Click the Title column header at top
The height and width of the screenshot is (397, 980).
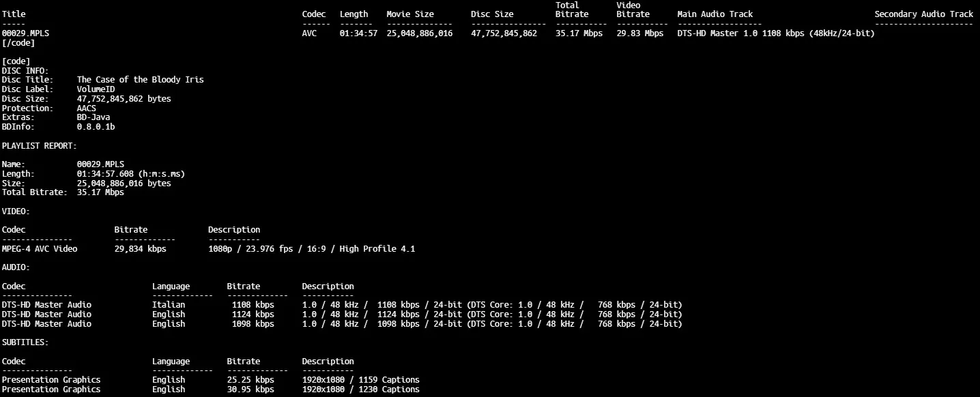tap(14, 14)
